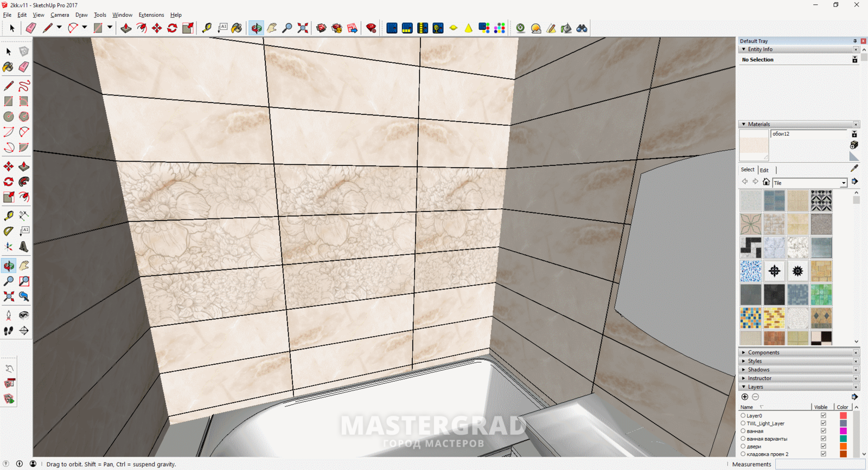Set ванная as the active layer
Image resolution: width=868 pixels, height=470 pixels.
point(743,431)
